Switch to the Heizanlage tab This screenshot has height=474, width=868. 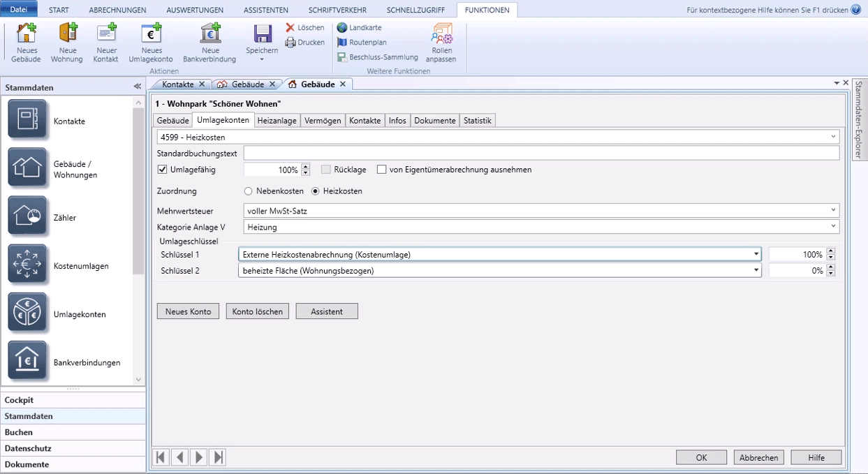pos(277,120)
